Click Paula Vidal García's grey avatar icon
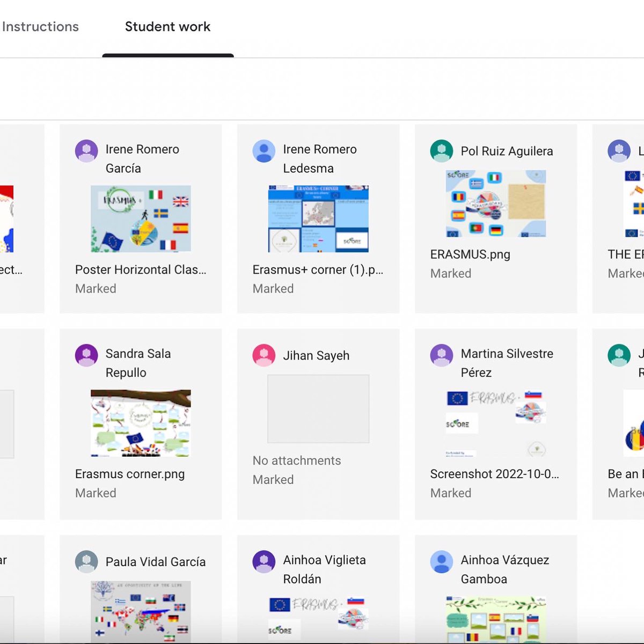Image resolution: width=644 pixels, height=644 pixels. tap(86, 562)
